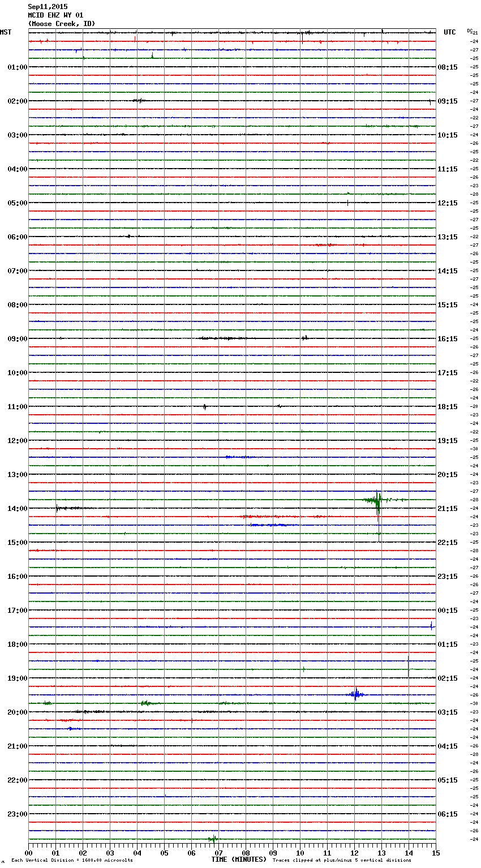The image size is (481, 868).
Task: Click the DC column header label
Action: tap(470, 31)
